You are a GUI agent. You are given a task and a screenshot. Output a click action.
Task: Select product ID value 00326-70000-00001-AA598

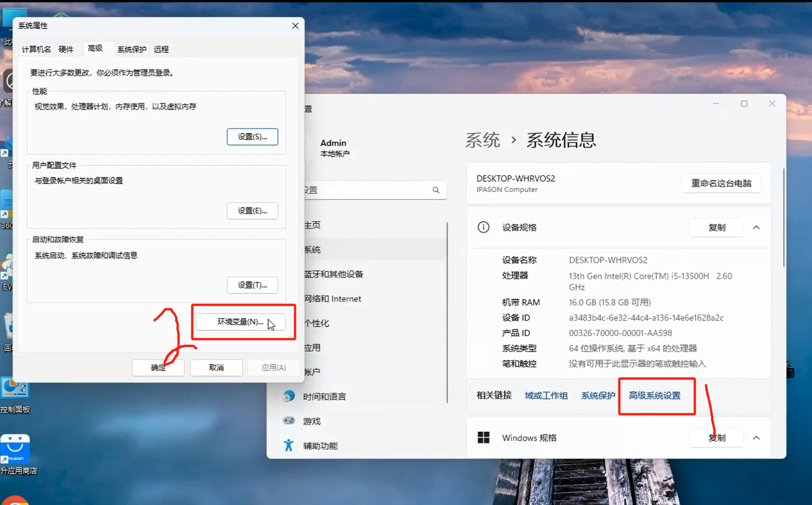pyautogui.click(x=620, y=333)
